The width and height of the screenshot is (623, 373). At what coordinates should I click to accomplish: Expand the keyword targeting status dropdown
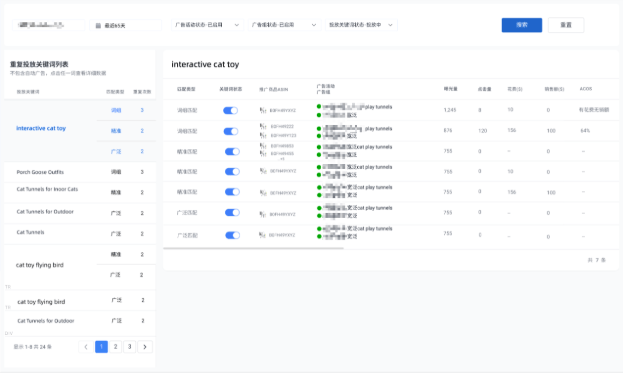tap(361, 25)
